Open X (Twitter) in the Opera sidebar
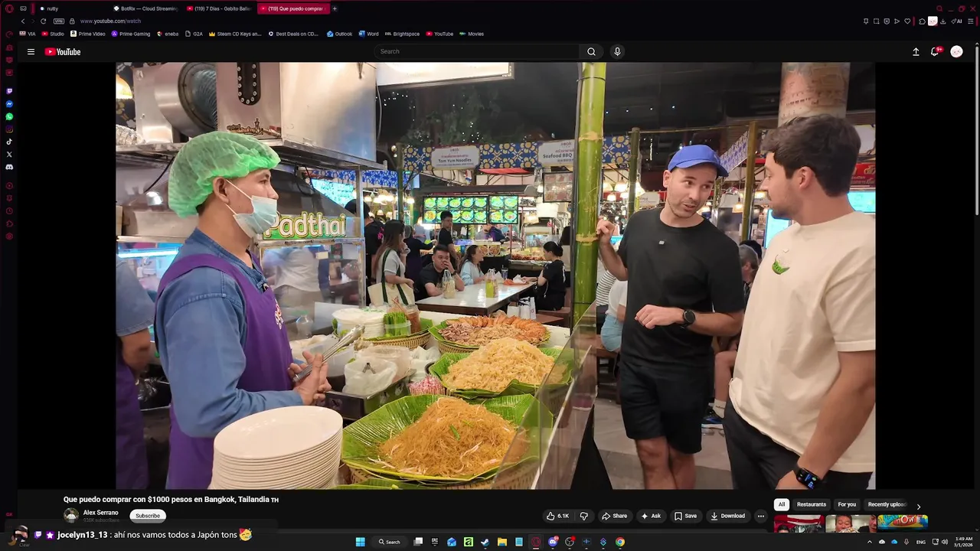Screen dimensions: 980x551 9,154
